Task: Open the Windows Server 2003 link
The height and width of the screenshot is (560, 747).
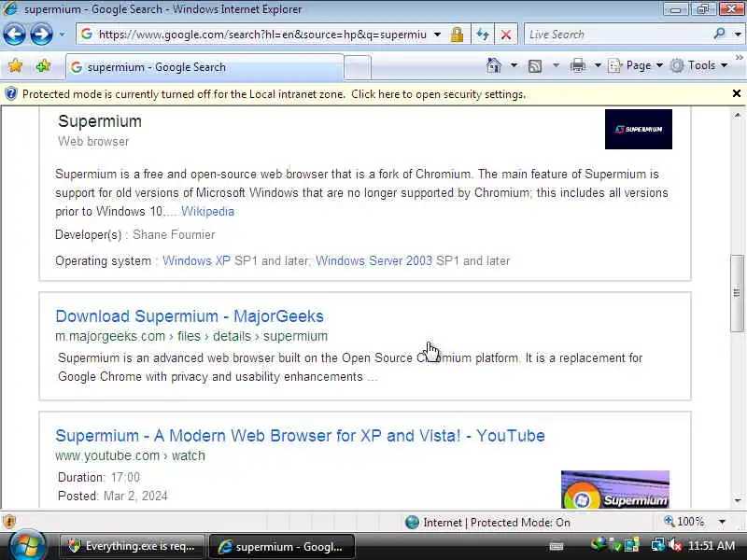Action: [x=374, y=261]
